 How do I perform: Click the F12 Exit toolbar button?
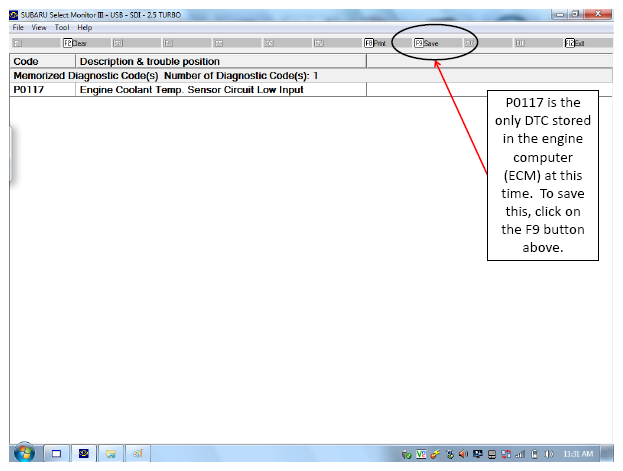coord(575,43)
